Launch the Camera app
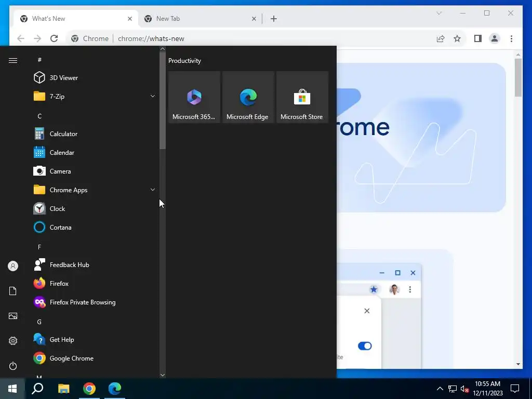This screenshot has height=399, width=532. (x=95, y=171)
